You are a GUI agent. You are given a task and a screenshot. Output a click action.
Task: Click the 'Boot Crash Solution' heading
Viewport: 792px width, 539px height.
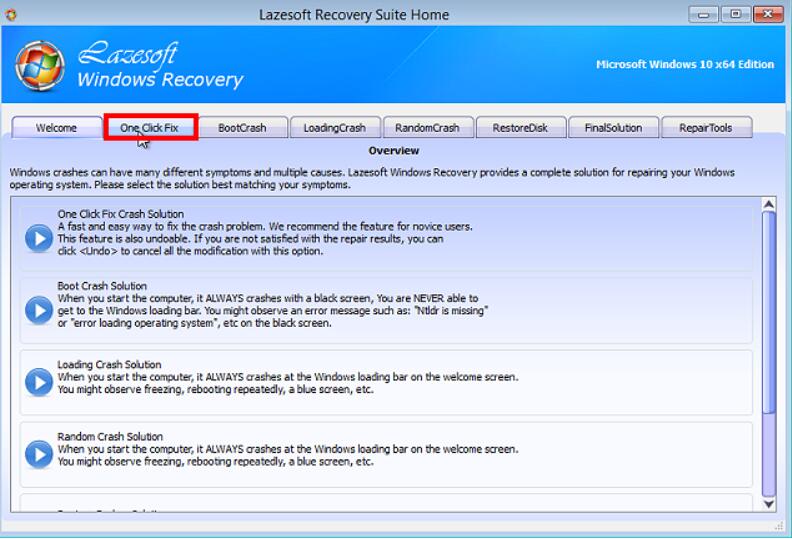[x=102, y=286]
